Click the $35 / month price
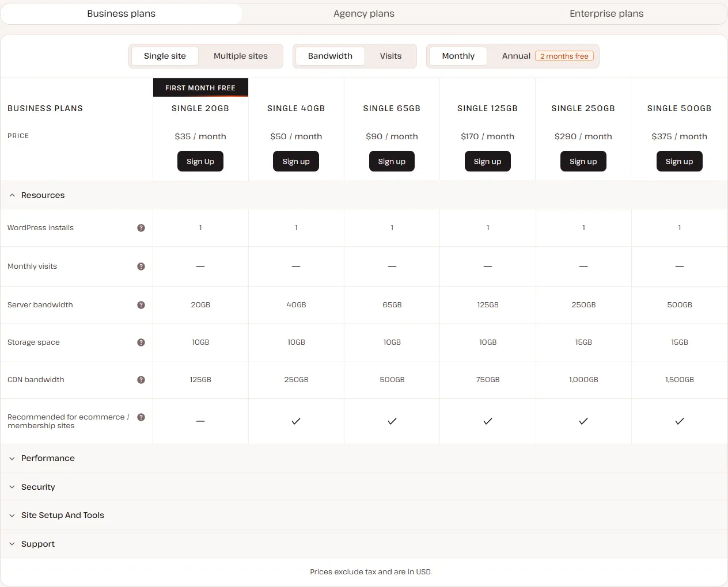The image size is (728, 587). [x=200, y=136]
